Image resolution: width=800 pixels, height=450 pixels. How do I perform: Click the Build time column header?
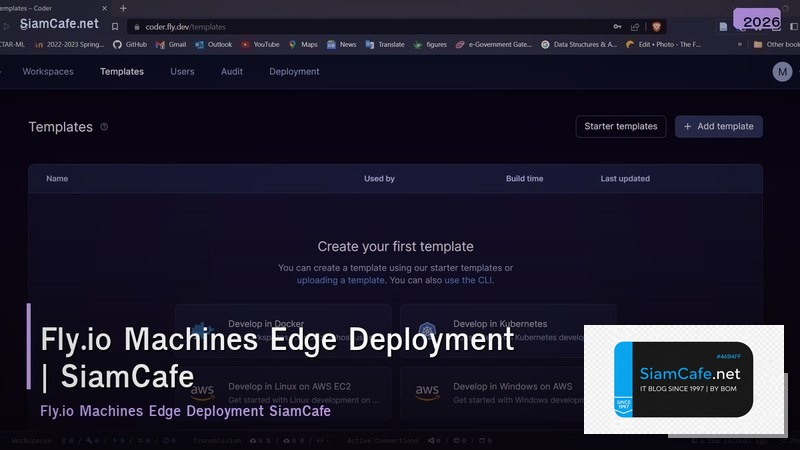(x=524, y=179)
